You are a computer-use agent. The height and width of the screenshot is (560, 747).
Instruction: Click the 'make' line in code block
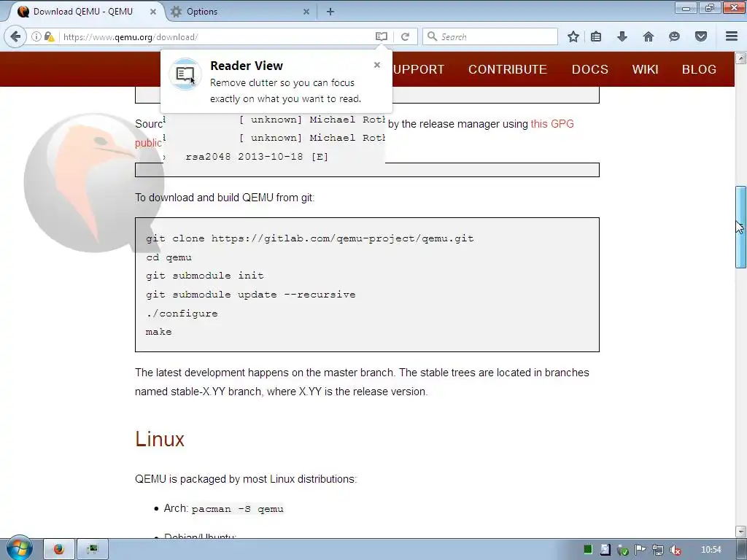coord(158,332)
